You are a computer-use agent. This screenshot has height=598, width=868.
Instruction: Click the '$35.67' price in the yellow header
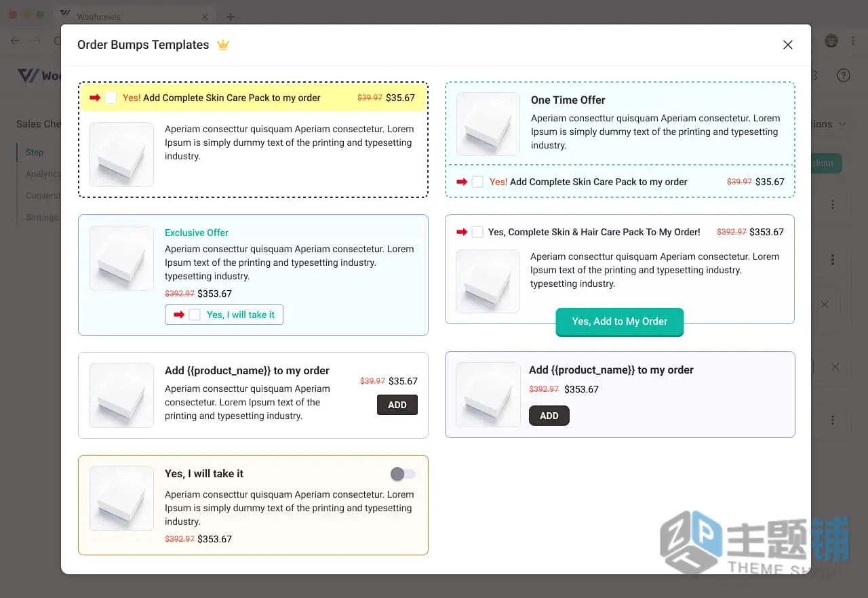pos(400,98)
